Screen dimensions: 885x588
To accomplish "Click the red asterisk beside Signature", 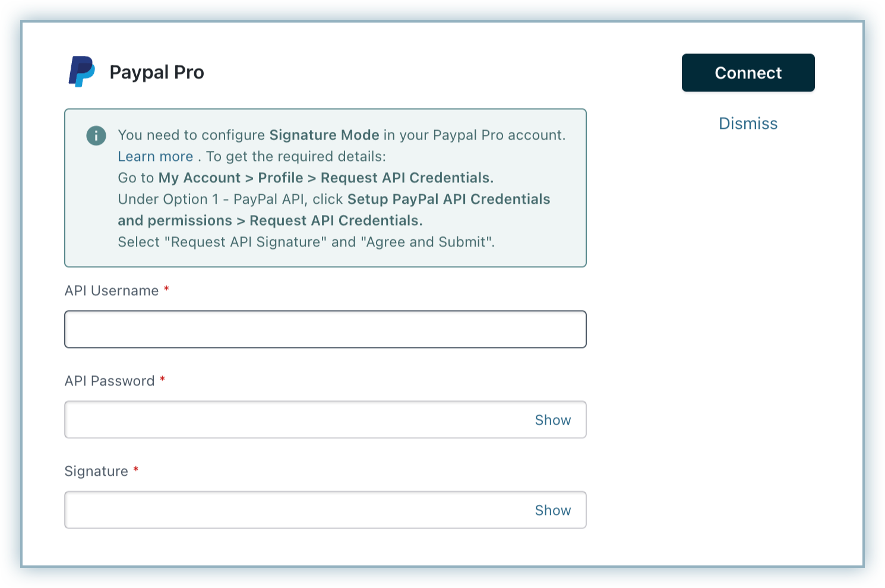I will (136, 470).
